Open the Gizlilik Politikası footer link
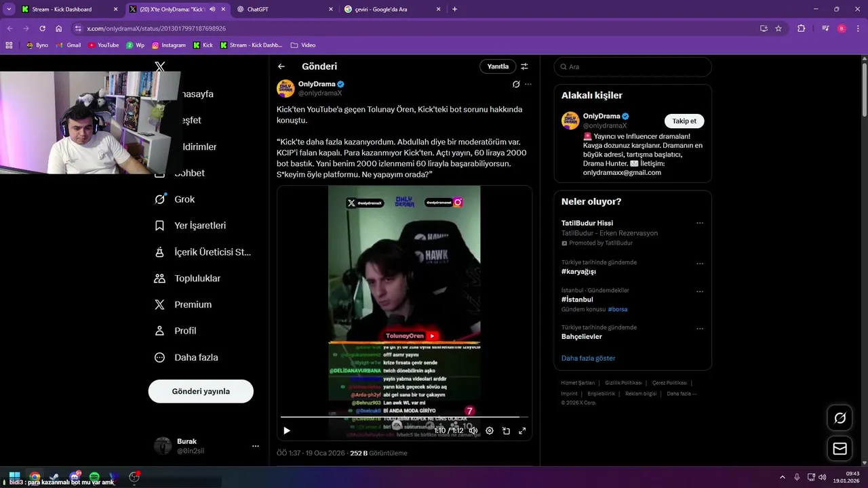 (623, 383)
